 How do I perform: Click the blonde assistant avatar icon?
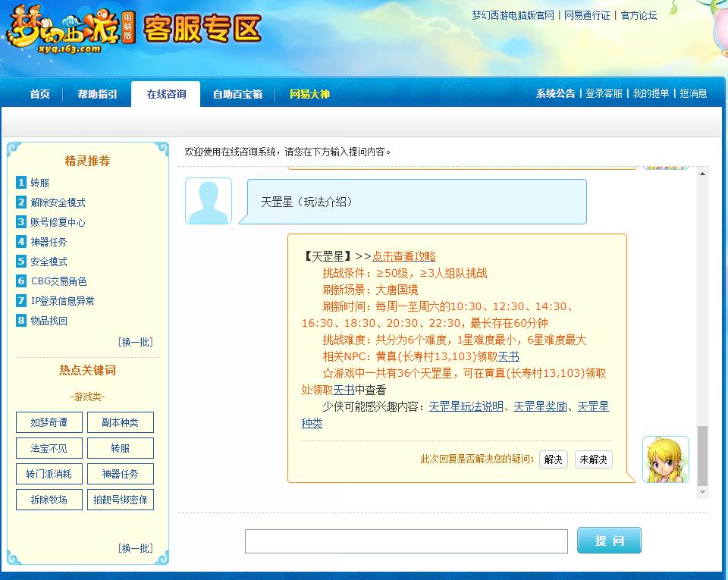(665, 459)
